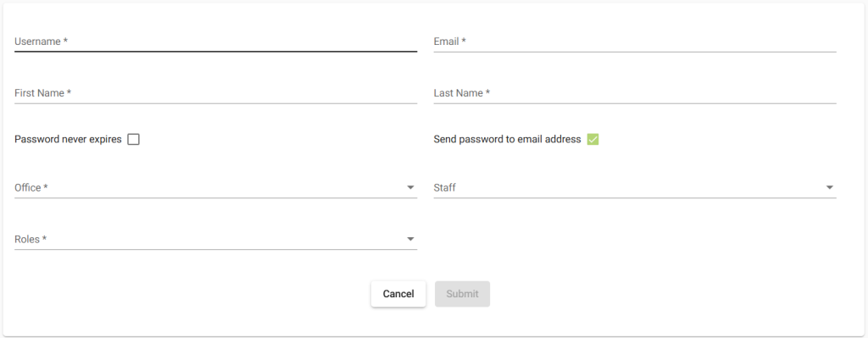
Task: Select the Last Name input field
Action: click(635, 93)
